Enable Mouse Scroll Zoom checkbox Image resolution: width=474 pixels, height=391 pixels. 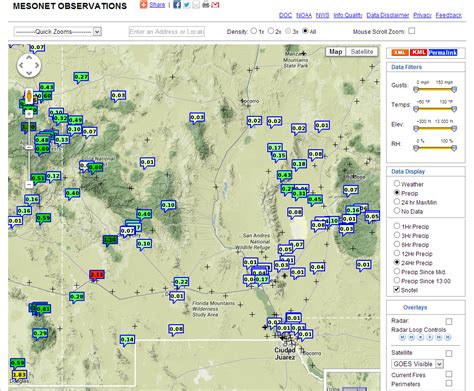pos(412,31)
